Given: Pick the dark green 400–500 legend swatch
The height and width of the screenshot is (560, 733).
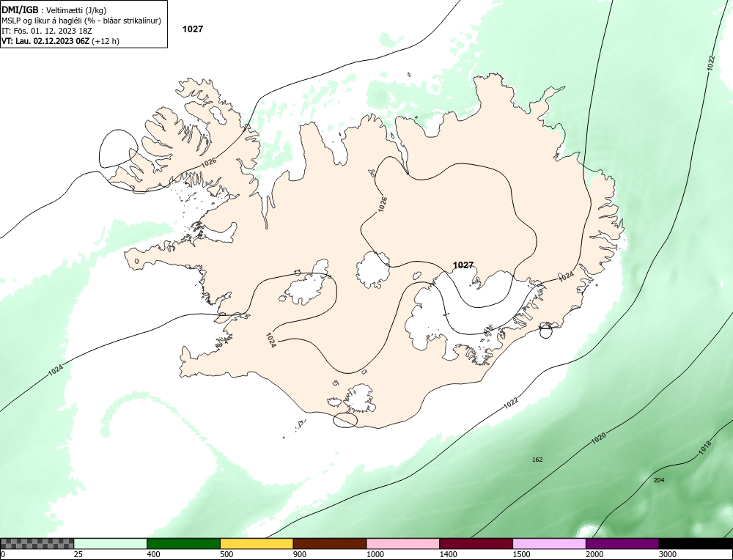Looking at the screenshot, I should pos(183,543).
